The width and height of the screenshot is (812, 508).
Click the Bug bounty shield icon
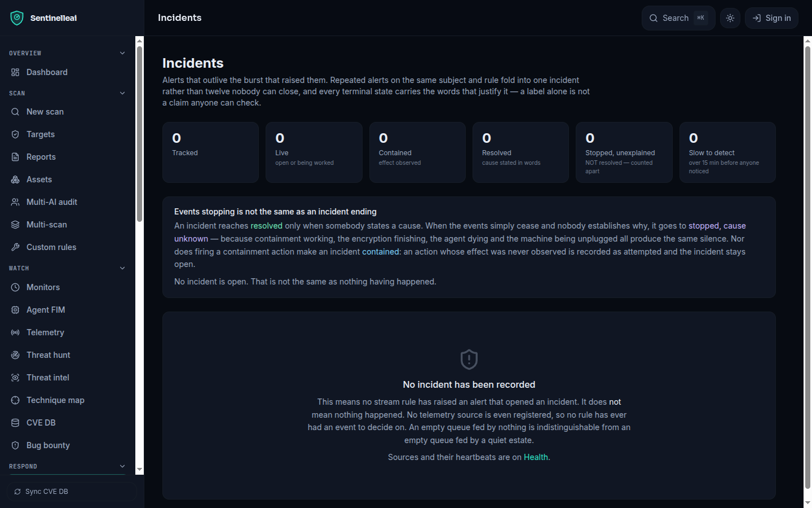pos(15,445)
